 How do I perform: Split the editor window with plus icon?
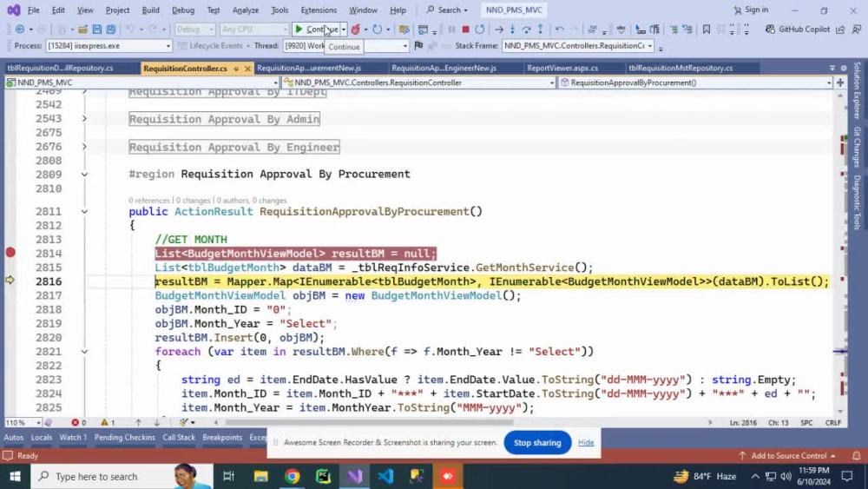840,83
